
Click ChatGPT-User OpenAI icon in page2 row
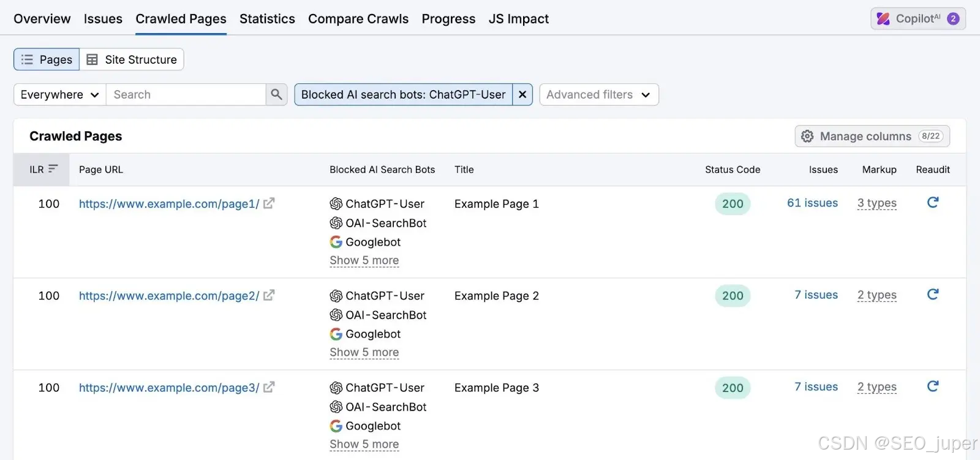[x=336, y=296]
